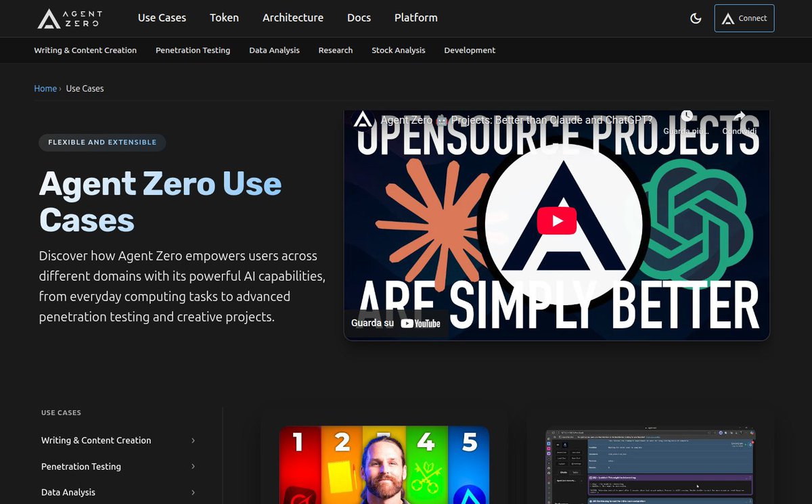Open the colorful numbered 1-5 thumbnail card
This screenshot has height=504, width=812.
384,465
